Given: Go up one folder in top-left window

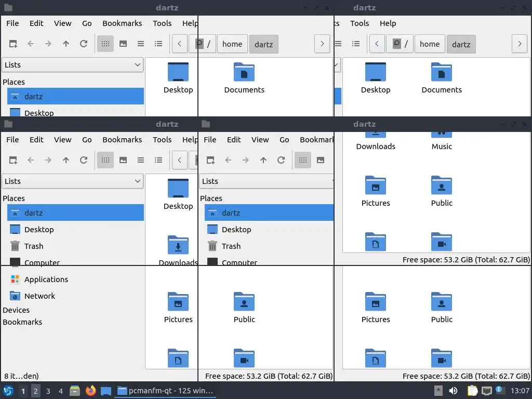Looking at the screenshot, I should (x=66, y=44).
